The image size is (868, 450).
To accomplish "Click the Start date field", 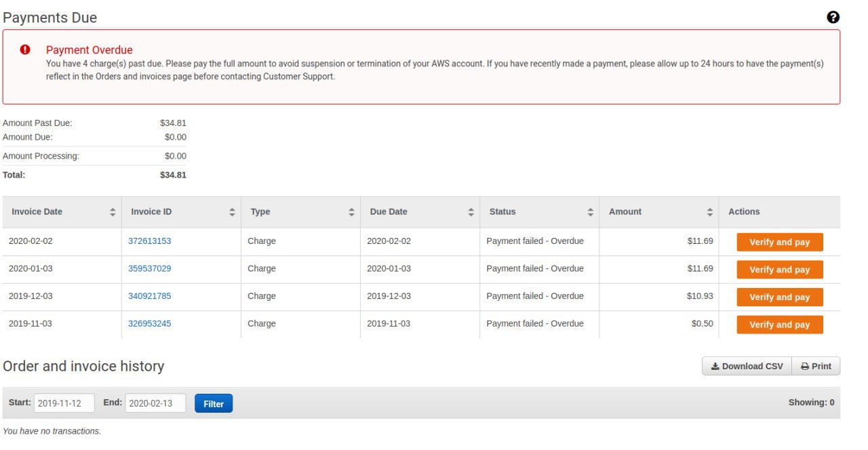I will pos(64,404).
